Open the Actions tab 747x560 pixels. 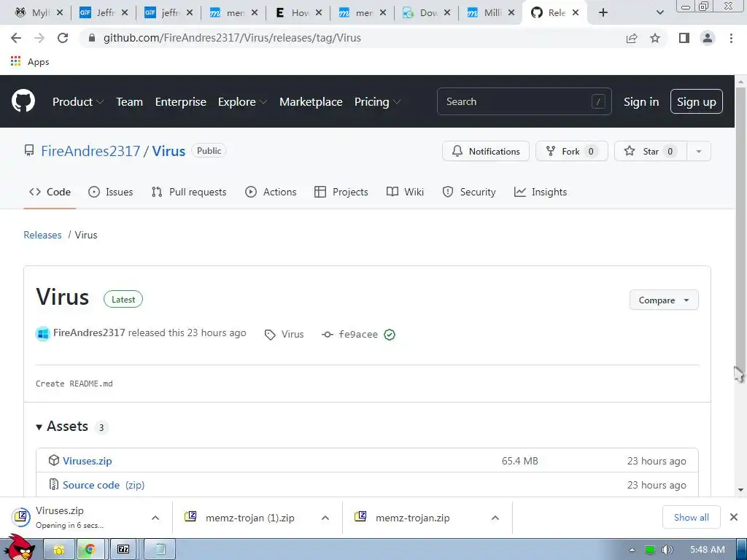pos(271,192)
